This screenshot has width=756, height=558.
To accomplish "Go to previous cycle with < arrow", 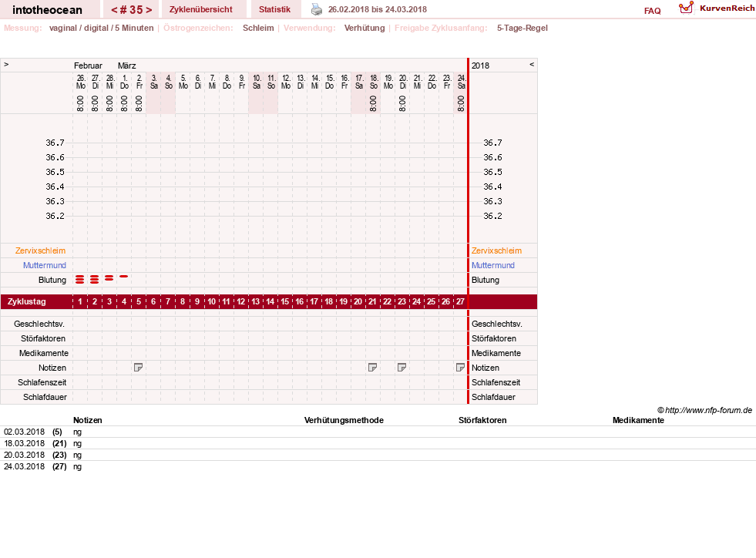I will [x=114, y=10].
